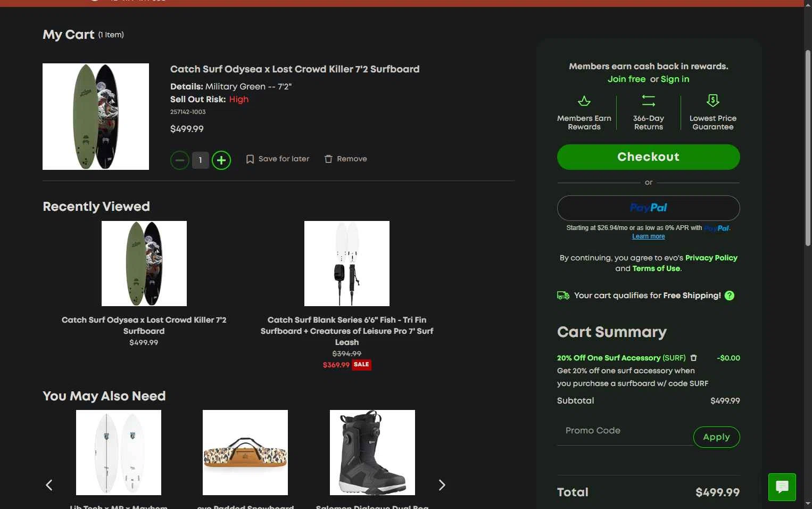The width and height of the screenshot is (812, 509).
Task: Click the Remove trash can icon
Action: [328, 159]
